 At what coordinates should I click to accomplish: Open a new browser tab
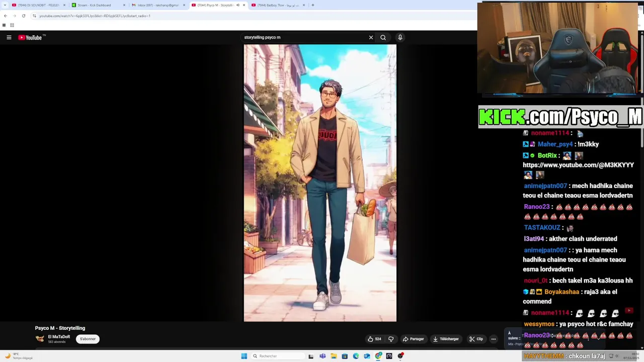(x=313, y=5)
